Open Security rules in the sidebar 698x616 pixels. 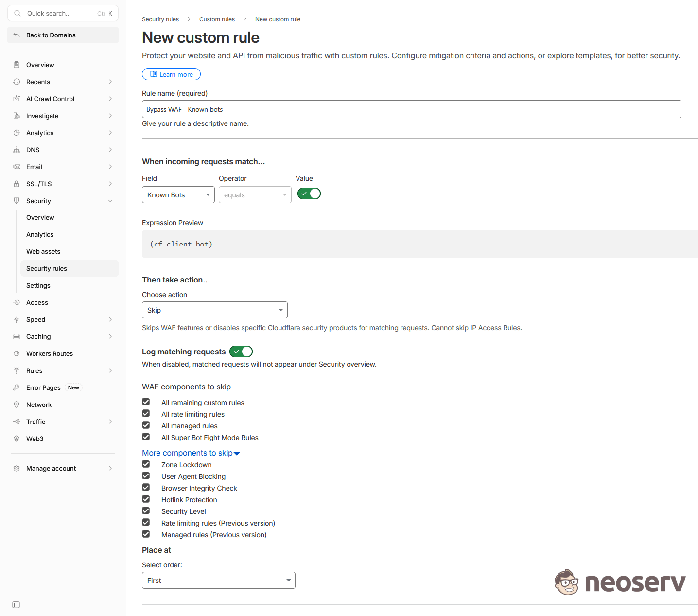click(70, 268)
